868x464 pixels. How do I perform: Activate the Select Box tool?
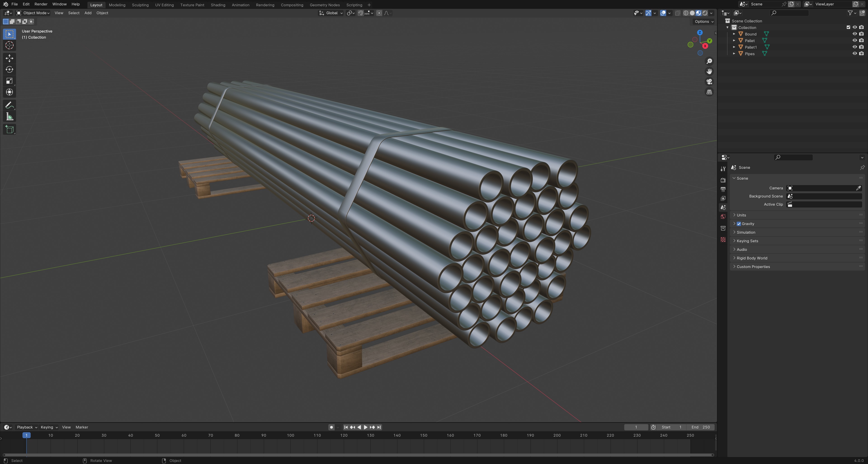coord(9,34)
